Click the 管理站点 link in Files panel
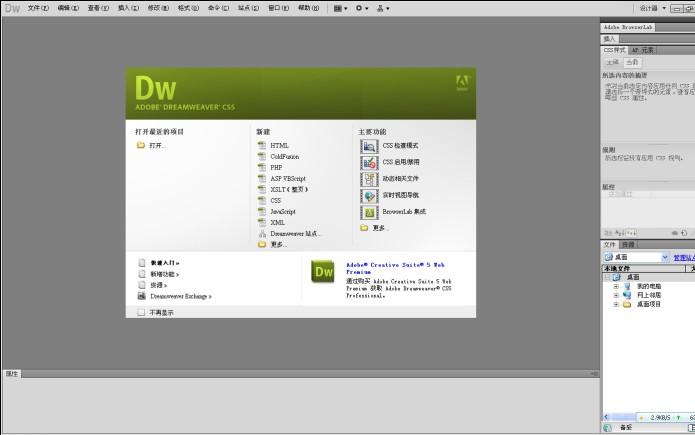Viewport: 695px width, 435px height. coord(684,258)
